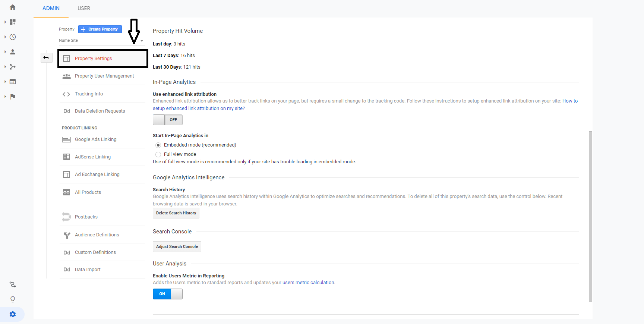Expand the Acquisition sidebar section arrow

pos(5,67)
